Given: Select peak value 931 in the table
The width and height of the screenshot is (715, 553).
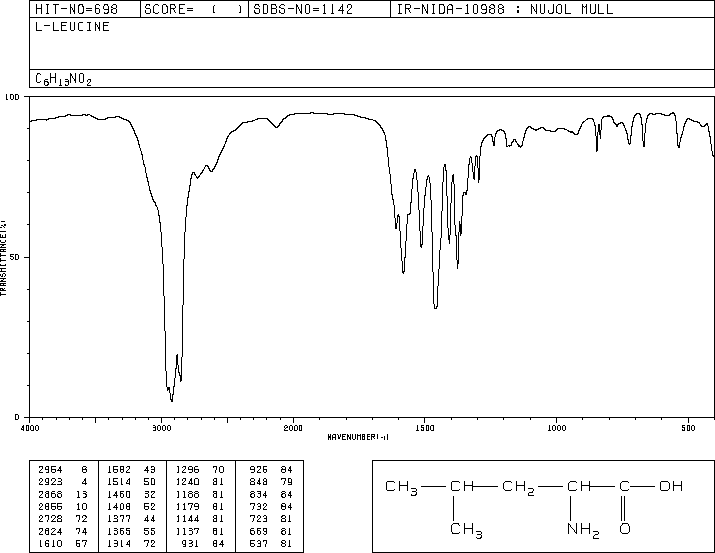Looking at the screenshot, I should (190, 543).
